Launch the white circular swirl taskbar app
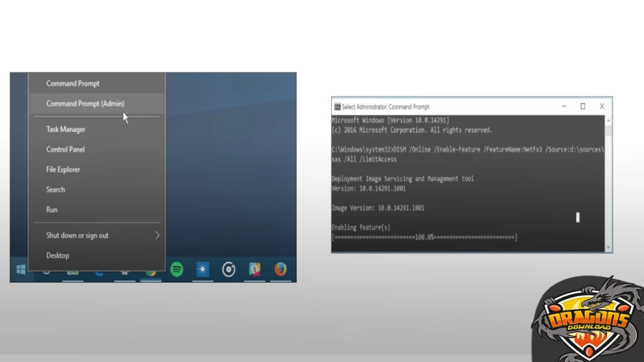644x362 pixels. (229, 270)
